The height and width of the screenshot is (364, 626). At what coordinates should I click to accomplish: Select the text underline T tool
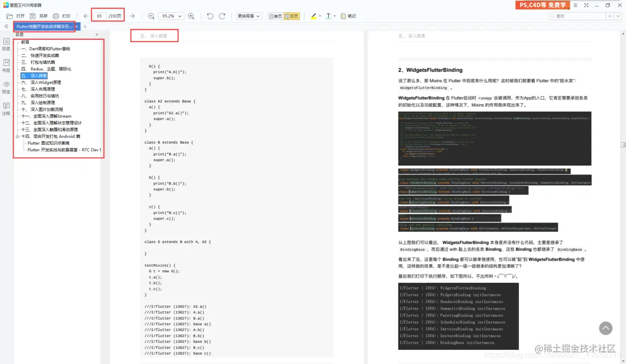(x=329, y=16)
